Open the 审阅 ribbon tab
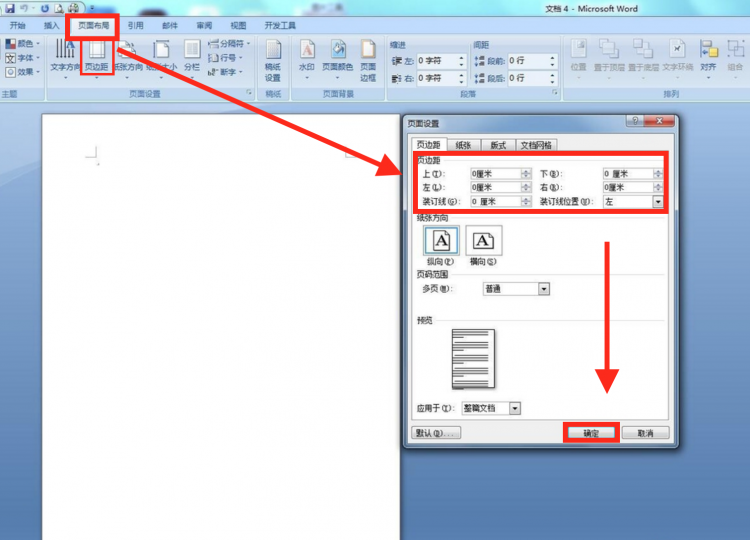750x540 pixels. (x=204, y=25)
